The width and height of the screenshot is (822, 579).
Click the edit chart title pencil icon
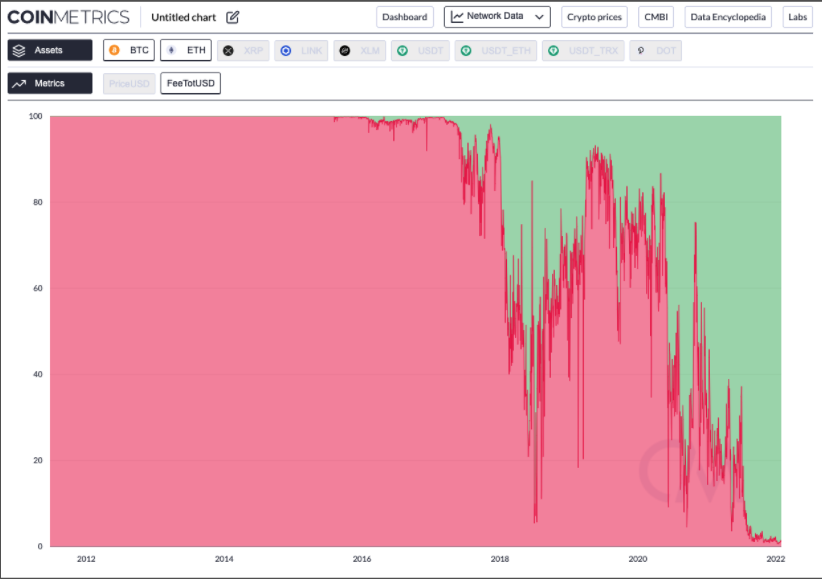[233, 17]
